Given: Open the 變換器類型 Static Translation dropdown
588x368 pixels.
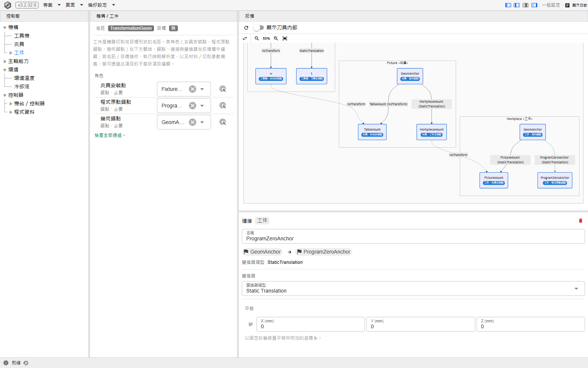Looking at the screenshot, I should click(413, 289).
